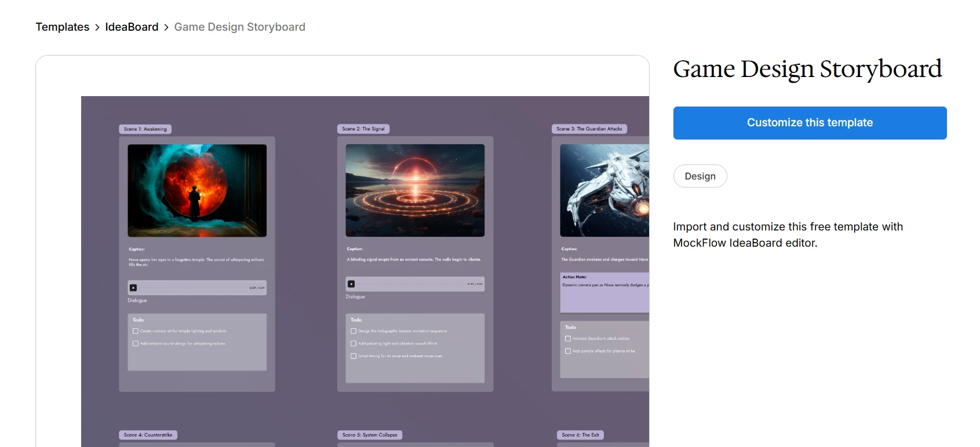Go to Templates in the breadcrumb
This screenshot has width=980, height=447.
click(x=63, y=27)
